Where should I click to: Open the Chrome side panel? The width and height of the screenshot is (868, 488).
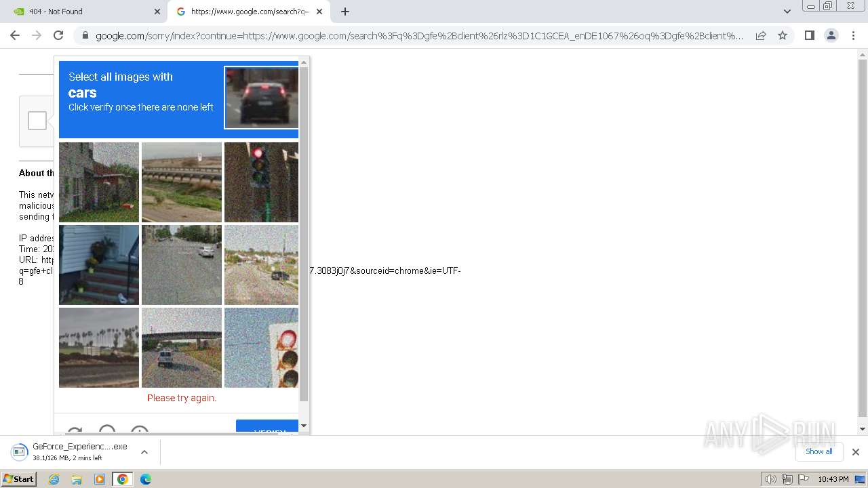click(810, 35)
